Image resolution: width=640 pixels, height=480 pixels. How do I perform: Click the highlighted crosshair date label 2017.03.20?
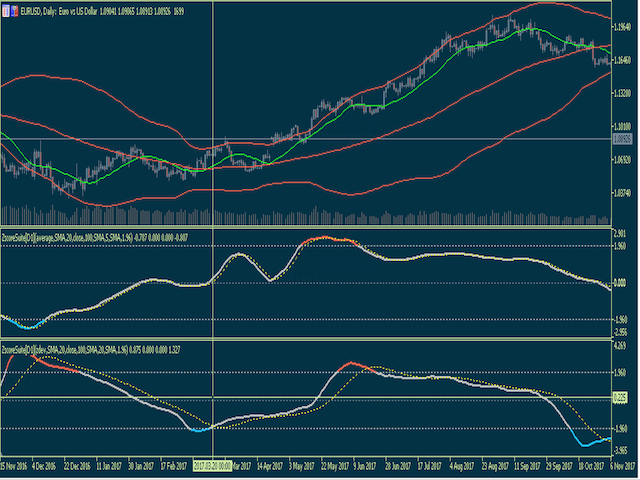coord(212,466)
